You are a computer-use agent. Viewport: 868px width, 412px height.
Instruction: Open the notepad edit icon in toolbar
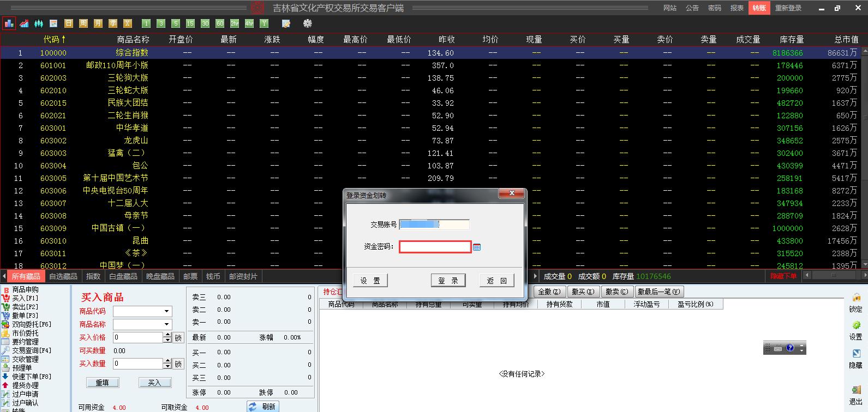[286, 23]
